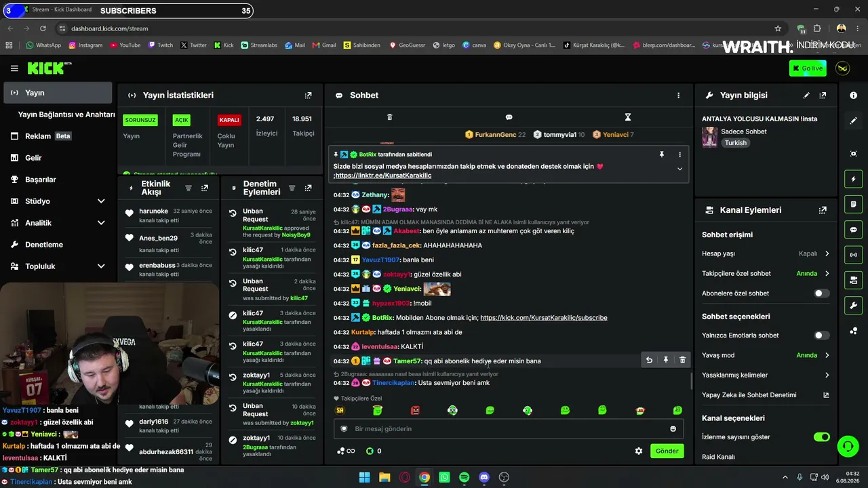Switch to the hourglass tab in Sohbet
The width and height of the screenshot is (868, 488).
click(x=628, y=117)
